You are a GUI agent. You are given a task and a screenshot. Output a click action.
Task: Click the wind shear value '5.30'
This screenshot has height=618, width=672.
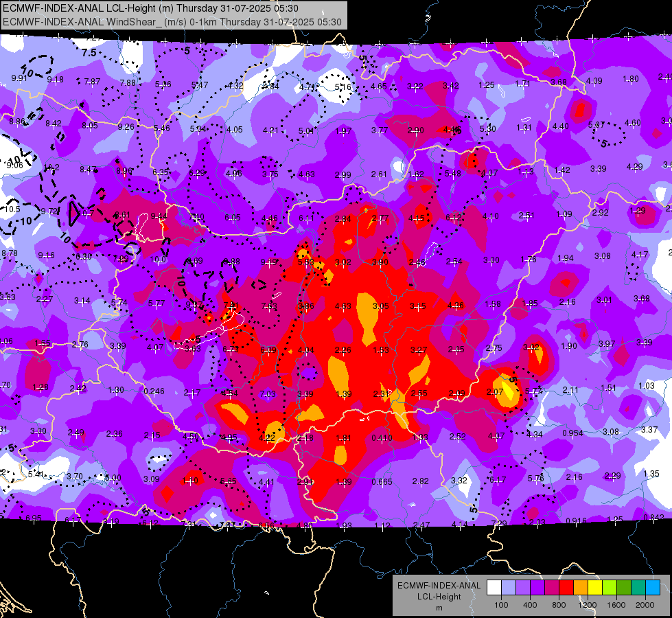tap(488, 128)
